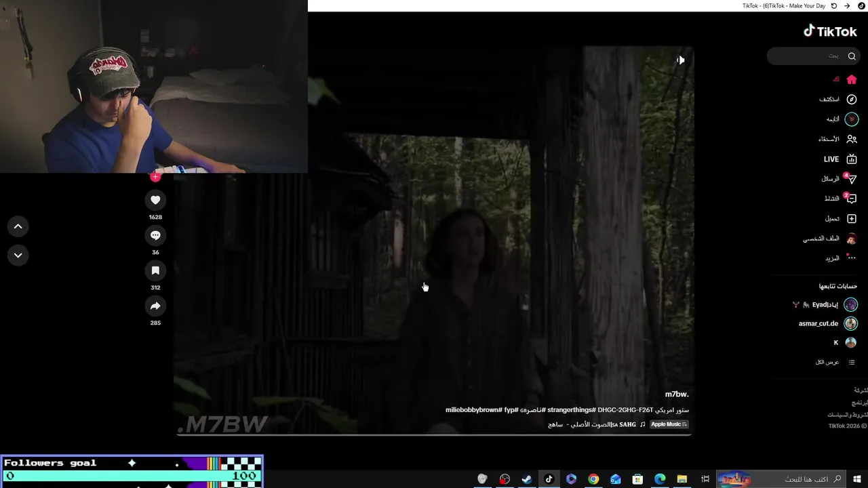
Task: Follow creator via the red plus badge
Action: point(155,177)
